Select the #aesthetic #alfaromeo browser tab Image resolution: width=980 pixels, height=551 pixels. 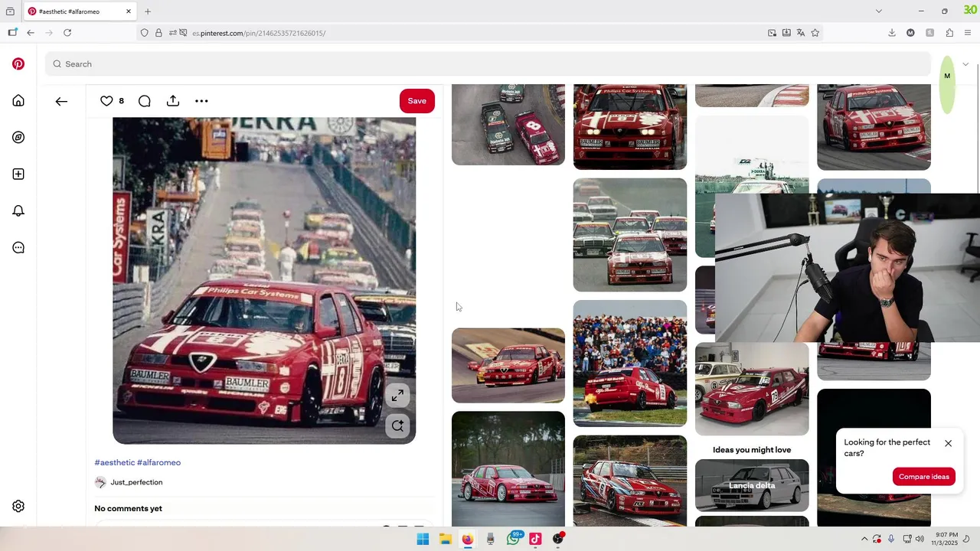79,11
